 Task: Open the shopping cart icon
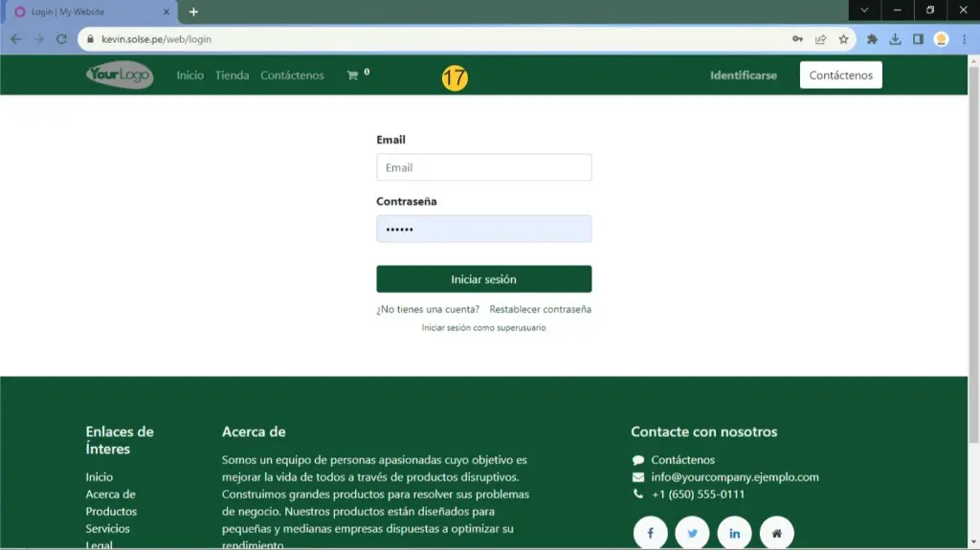(x=352, y=76)
